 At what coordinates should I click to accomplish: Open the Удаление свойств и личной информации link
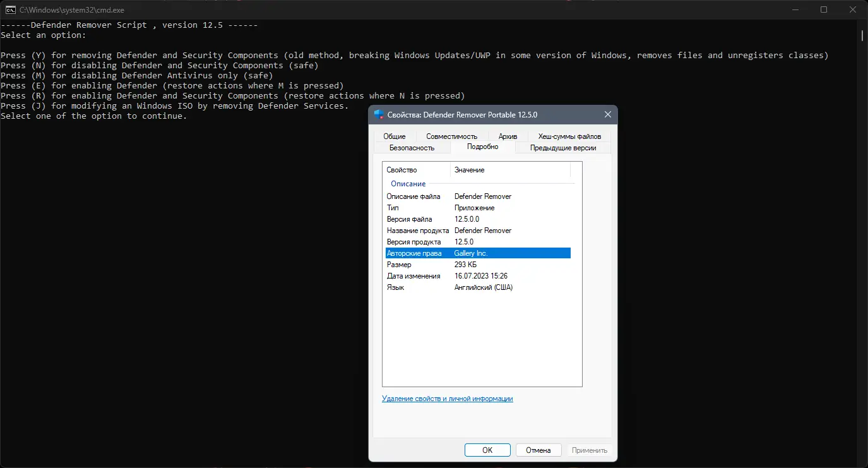(448, 399)
